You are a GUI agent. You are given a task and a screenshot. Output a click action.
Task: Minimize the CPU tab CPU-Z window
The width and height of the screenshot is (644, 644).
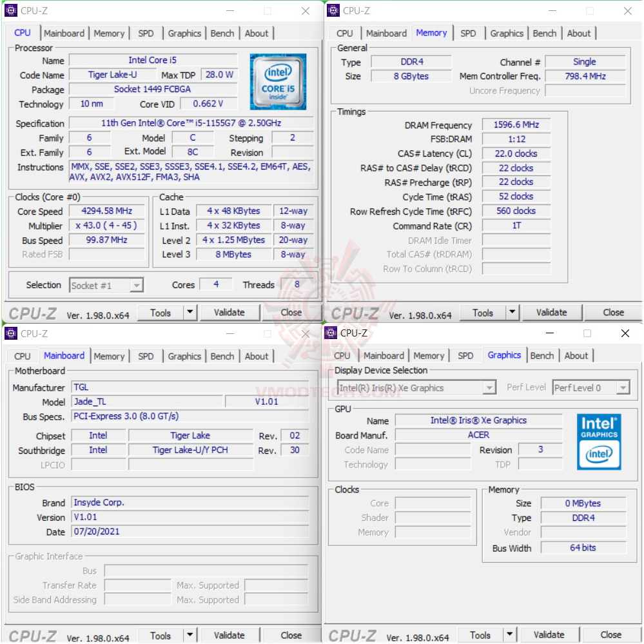coord(230,11)
